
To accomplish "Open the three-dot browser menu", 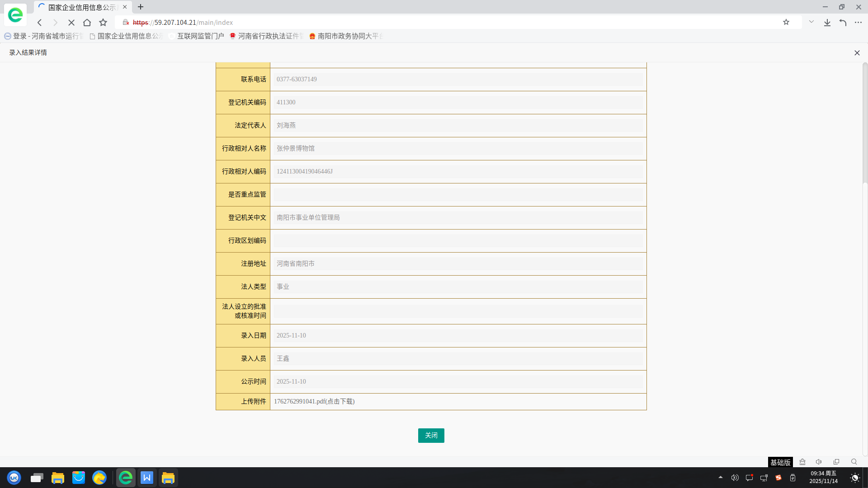I will (x=858, y=23).
